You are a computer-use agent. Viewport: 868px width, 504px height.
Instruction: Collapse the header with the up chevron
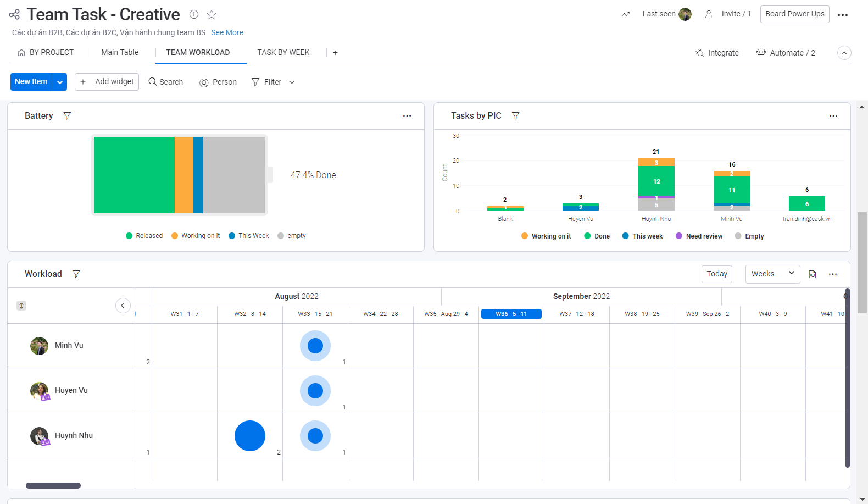tap(844, 53)
